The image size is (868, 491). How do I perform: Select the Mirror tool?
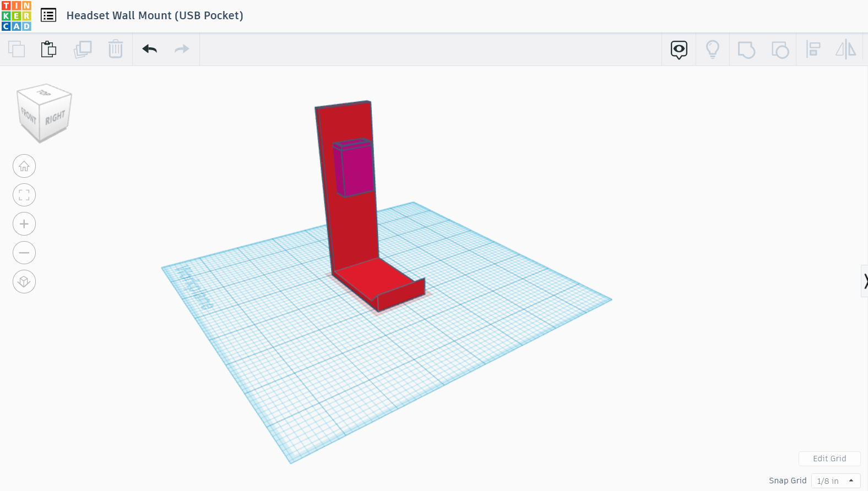coord(846,50)
